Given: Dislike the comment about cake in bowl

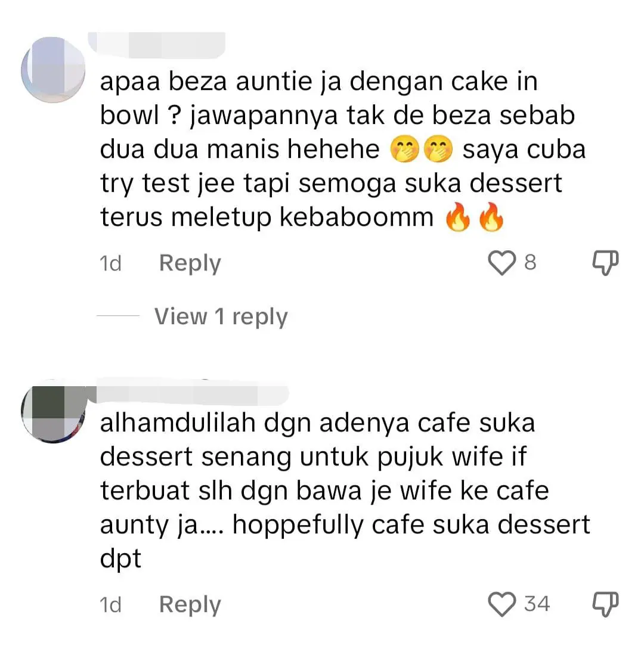Looking at the screenshot, I should [x=605, y=263].
